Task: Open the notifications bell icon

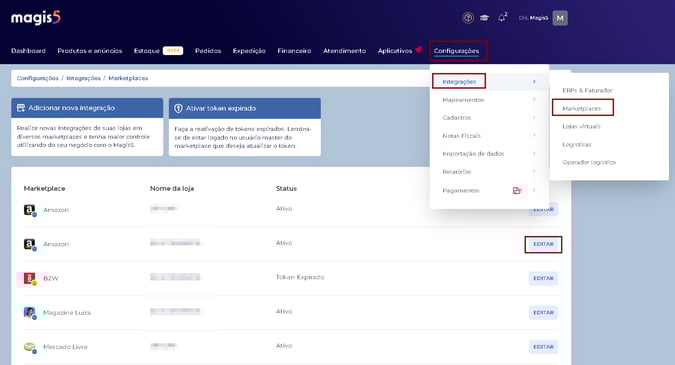Action: [x=502, y=18]
